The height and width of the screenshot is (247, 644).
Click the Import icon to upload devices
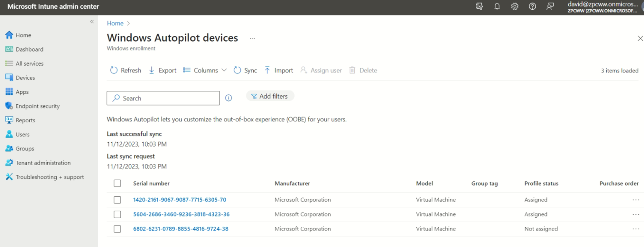click(267, 70)
